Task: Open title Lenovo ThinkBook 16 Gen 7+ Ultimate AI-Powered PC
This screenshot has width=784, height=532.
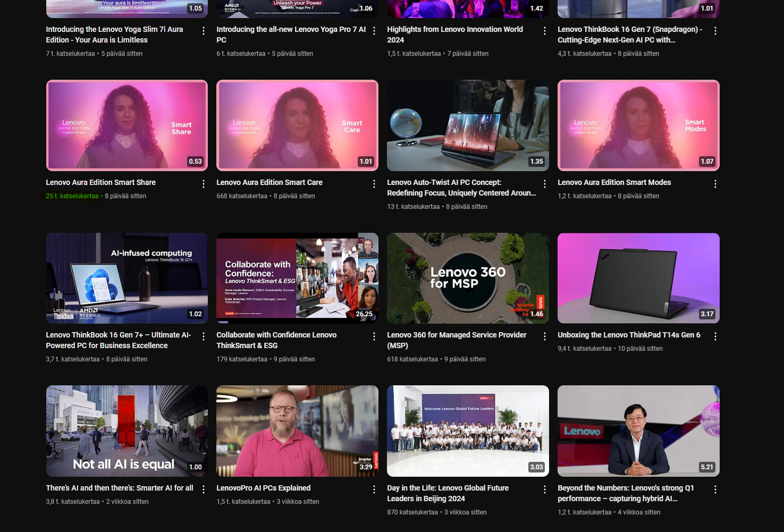Action: pos(119,340)
